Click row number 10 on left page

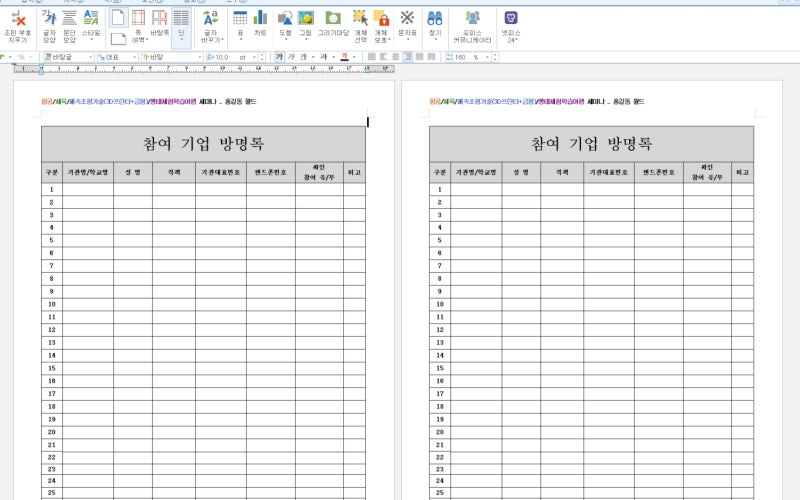52,304
